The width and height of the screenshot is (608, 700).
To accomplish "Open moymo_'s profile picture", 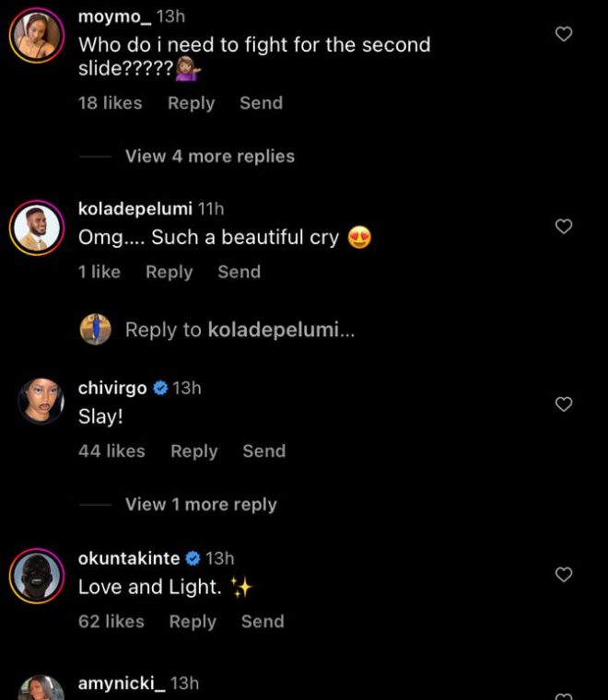I will (x=37, y=37).
